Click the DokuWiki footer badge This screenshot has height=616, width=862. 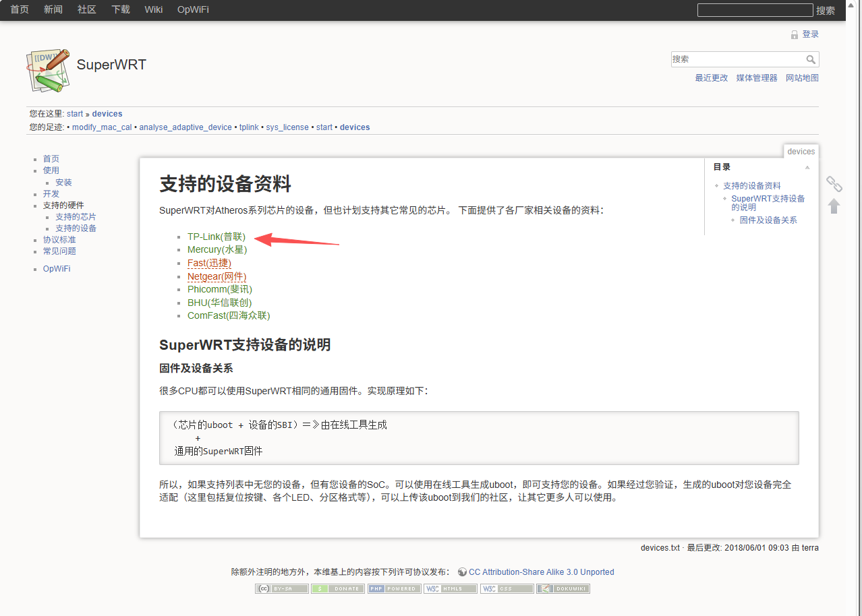(x=563, y=588)
